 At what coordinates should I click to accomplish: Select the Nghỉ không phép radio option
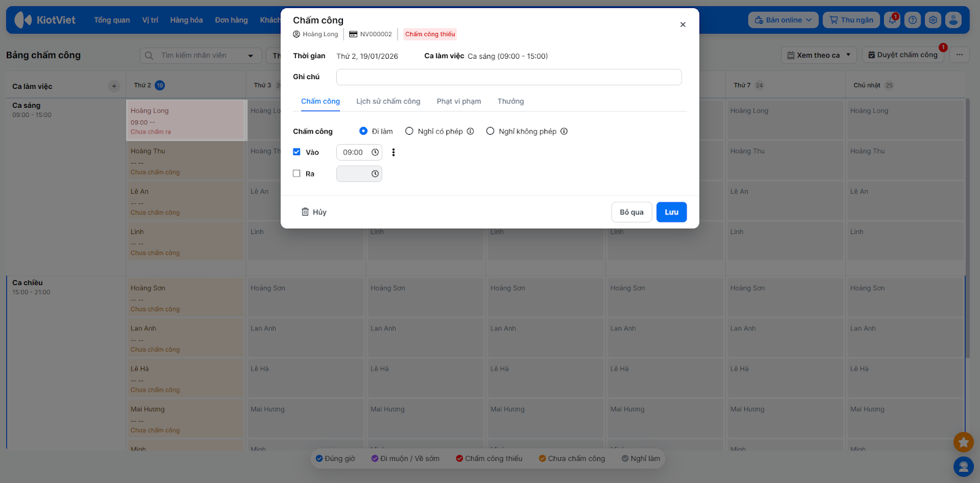click(490, 131)
